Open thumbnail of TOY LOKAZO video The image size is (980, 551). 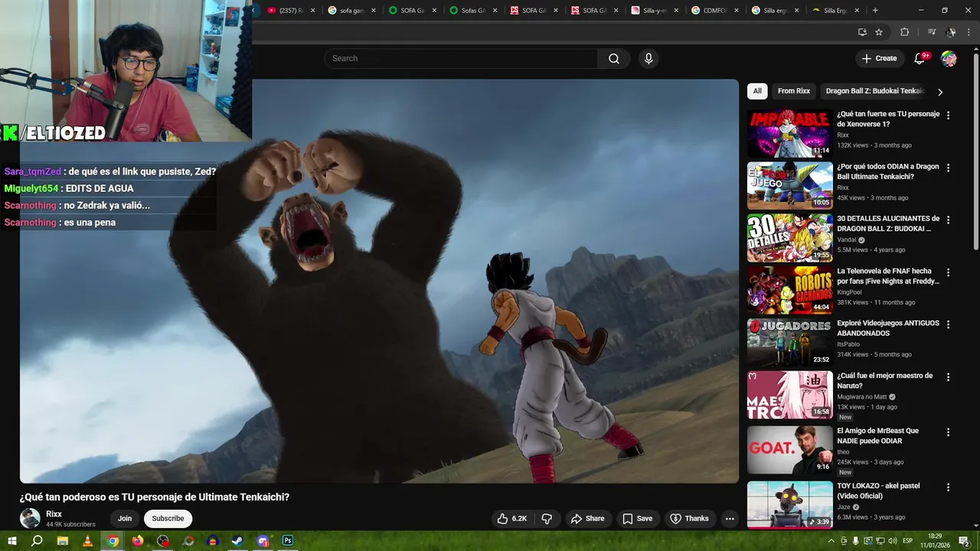coord(789,504)
